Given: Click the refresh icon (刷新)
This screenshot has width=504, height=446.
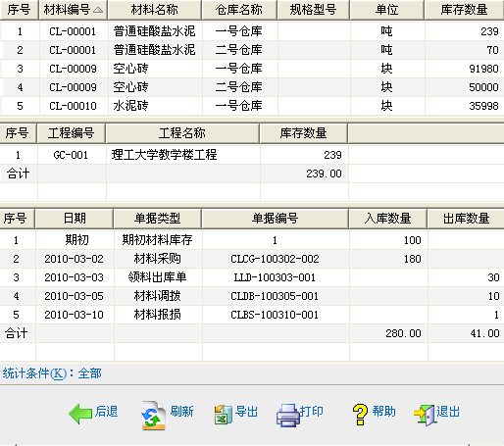Looking at the screenshot, I should coord(153,415).
